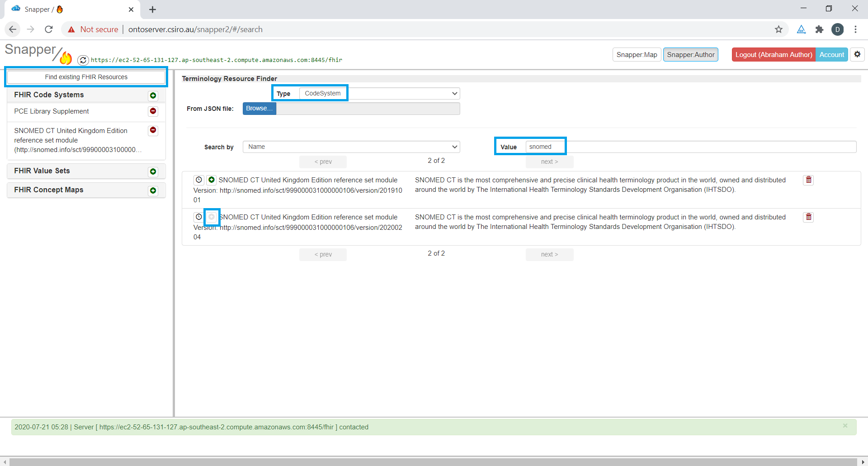Click the JSON file path field

tap(368, 109)
